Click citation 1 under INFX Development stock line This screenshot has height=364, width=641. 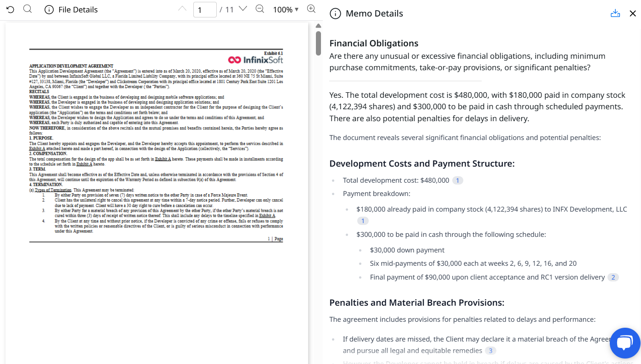pos(363,221)
